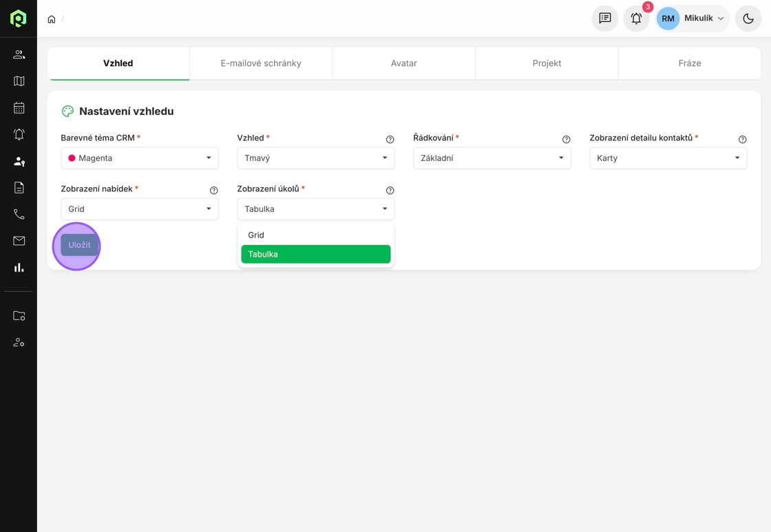Click help icon next to Vzhled
Viewport: 771px width, 532px height.
point(390,139)
